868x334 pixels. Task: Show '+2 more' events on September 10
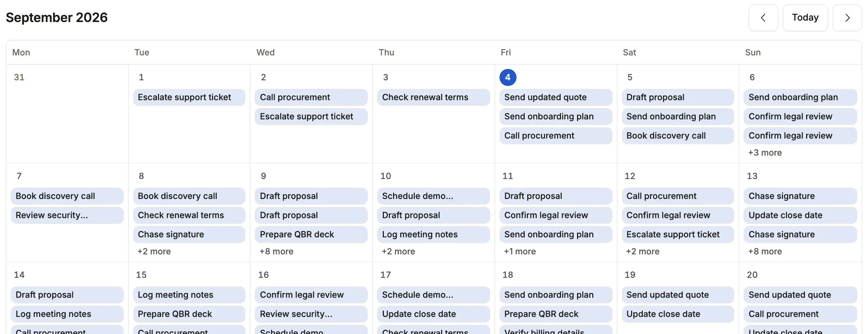[398, 252]
